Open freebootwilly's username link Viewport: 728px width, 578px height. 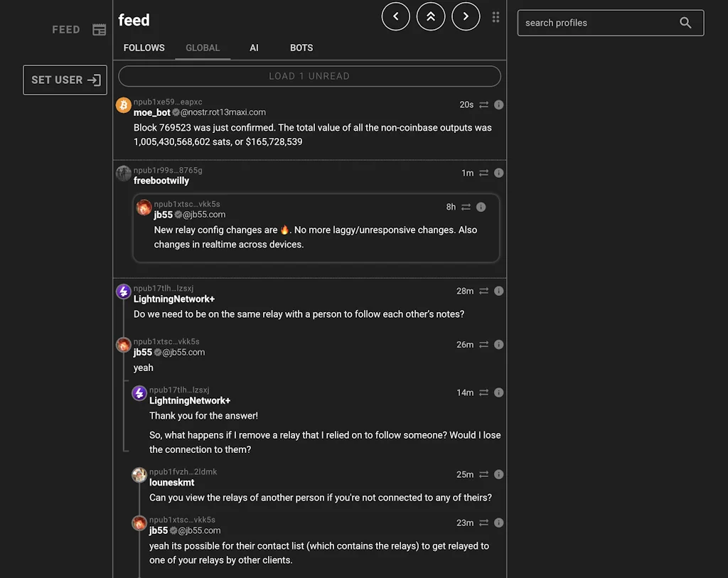tap(161, 181)
